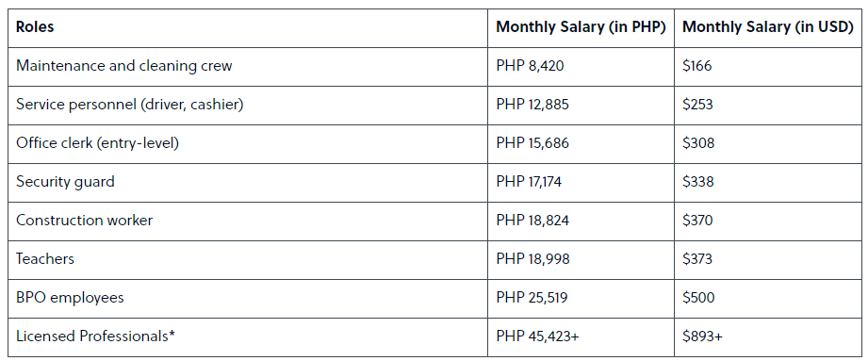Viewport: 868px width, 361px height.
Task: Select the Monthly Salary (in USD) header
Action: pos(768,27)
